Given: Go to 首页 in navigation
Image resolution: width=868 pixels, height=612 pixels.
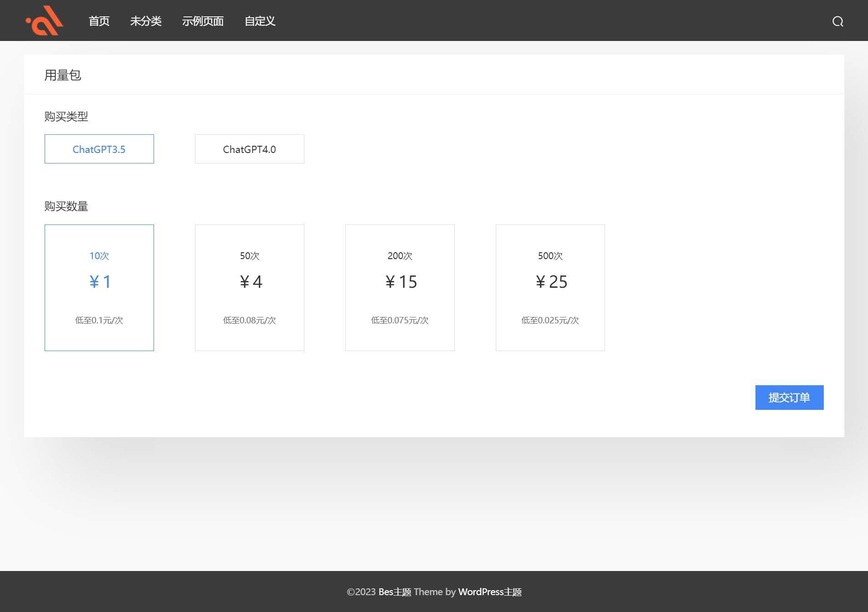Looking at the screenshot, I should (x=99, y=21).
